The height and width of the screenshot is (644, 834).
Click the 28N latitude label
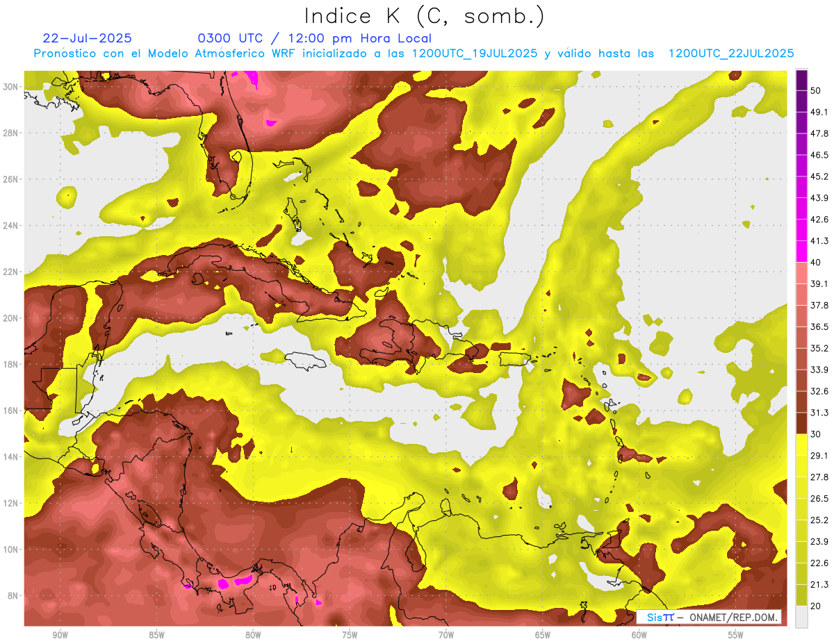click(x=12, y=133)
